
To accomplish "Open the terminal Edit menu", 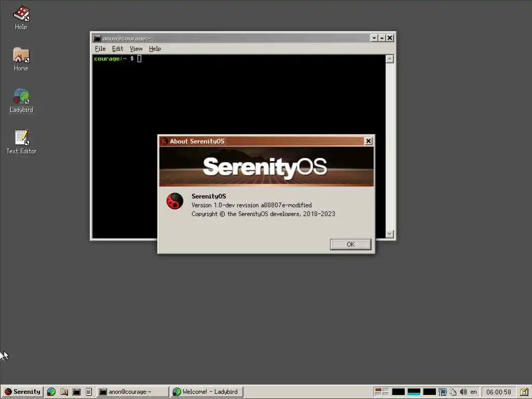I will 117,48.
